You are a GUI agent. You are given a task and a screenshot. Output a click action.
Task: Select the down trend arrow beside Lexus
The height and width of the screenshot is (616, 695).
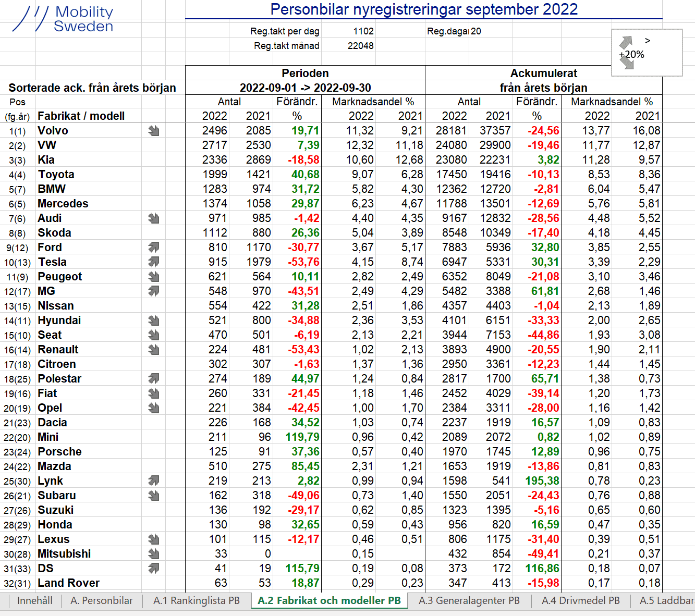153,539
